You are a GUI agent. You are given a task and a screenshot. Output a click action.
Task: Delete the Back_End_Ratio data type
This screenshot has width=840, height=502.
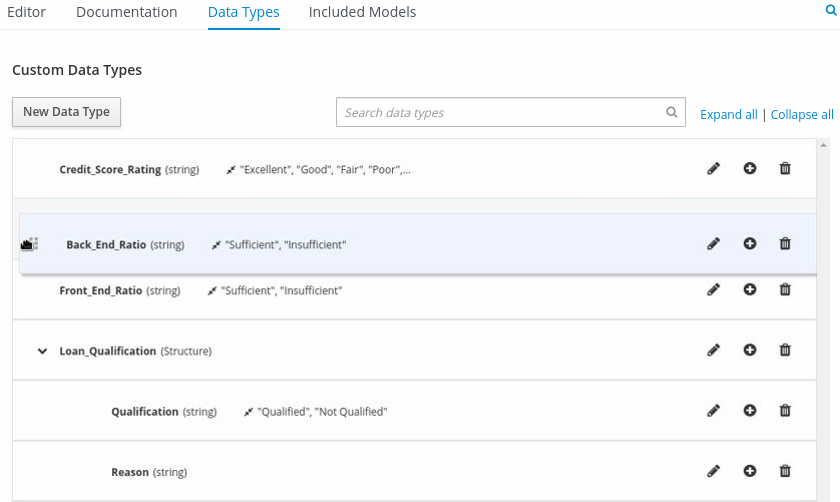pyautogui.click(x=785, y=244)
